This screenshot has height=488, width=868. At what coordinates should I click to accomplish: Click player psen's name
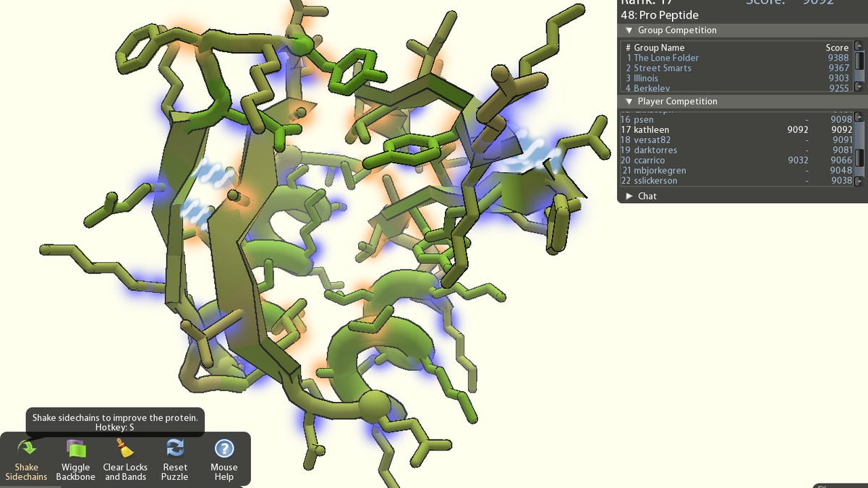tap(643, 119)
